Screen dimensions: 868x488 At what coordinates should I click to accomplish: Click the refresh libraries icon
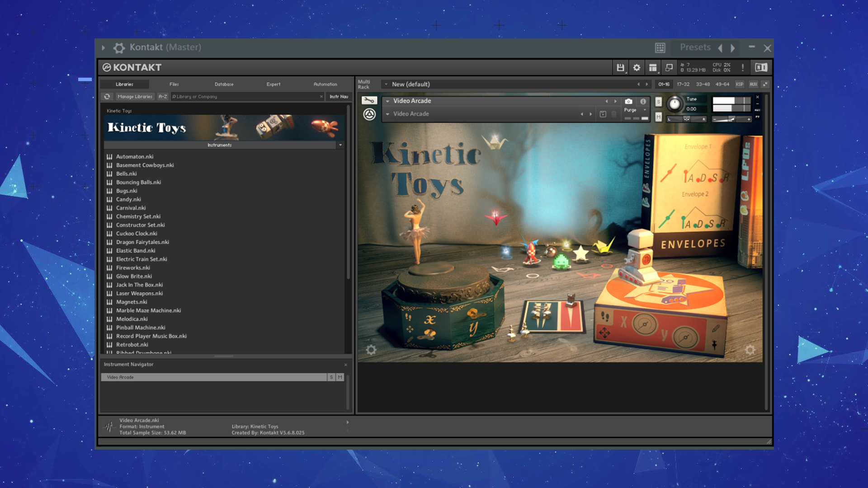(x=107, y=96)
